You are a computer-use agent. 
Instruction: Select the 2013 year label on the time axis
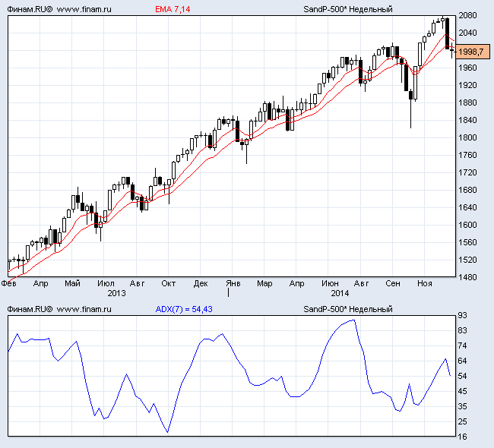pyautogui.click(x=116, y=292)
